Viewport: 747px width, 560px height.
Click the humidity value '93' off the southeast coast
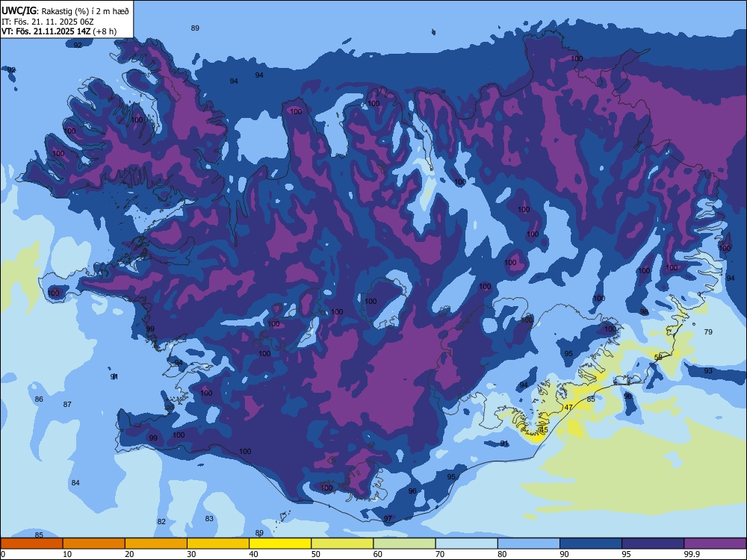point(708,371)
